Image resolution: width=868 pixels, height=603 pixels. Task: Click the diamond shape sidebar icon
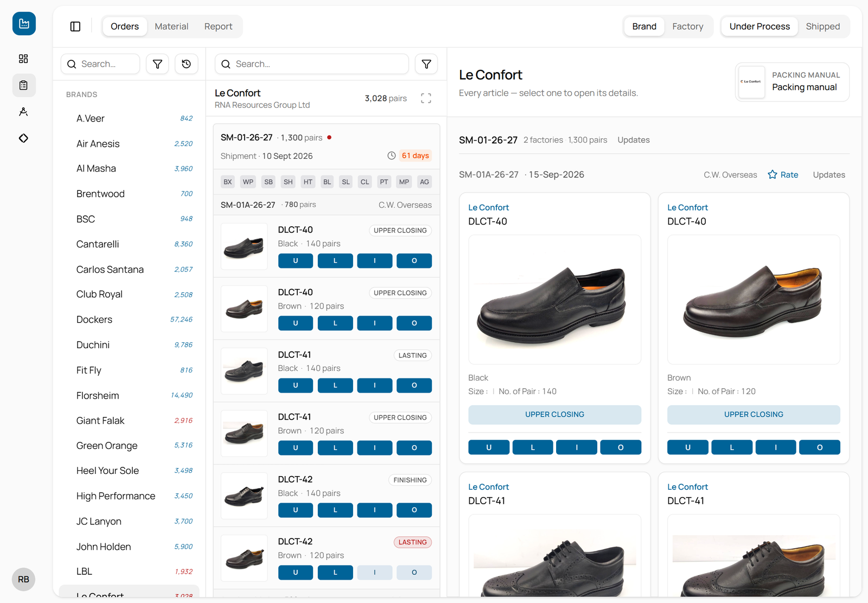[x=23, y=138]
